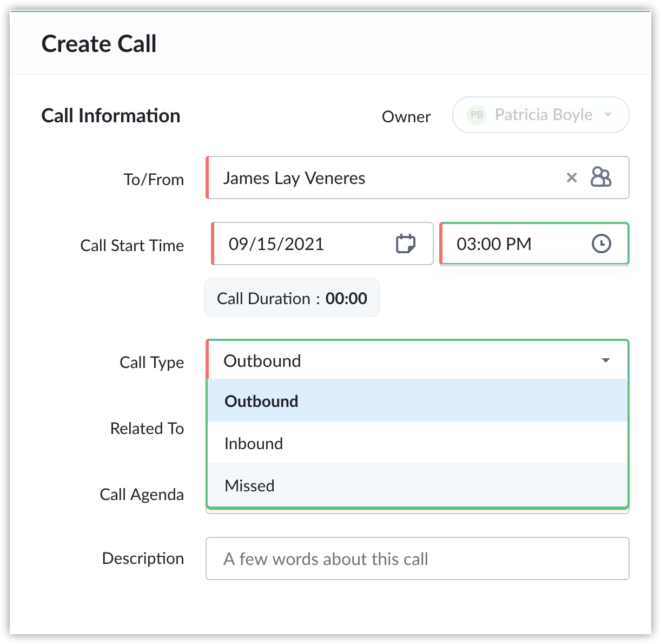Edit the 09/15/2021 date field
Image resolution: width=661 pixels, height=644 pixels.
click(x=322, y=244)
